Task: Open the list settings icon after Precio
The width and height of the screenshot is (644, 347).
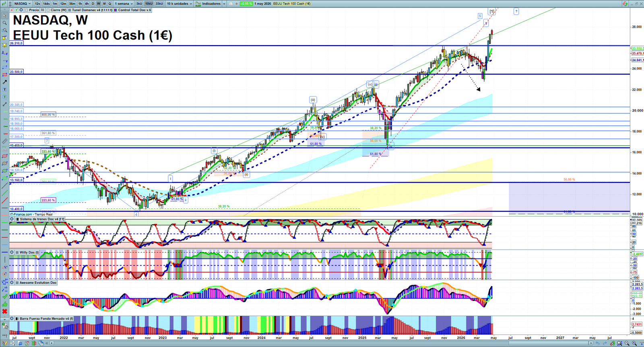Action: pyautogui.click(x=43, y=10)
